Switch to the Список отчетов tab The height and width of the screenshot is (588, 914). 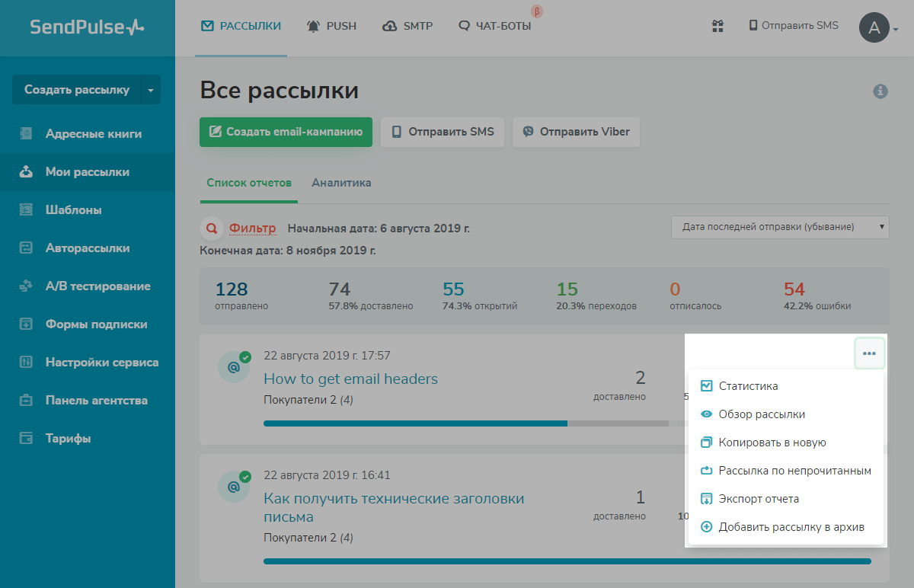coord(249,184)
